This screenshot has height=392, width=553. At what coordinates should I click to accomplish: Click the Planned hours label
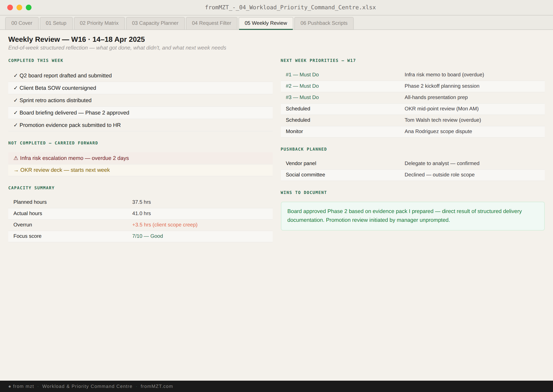click(30, 202)
